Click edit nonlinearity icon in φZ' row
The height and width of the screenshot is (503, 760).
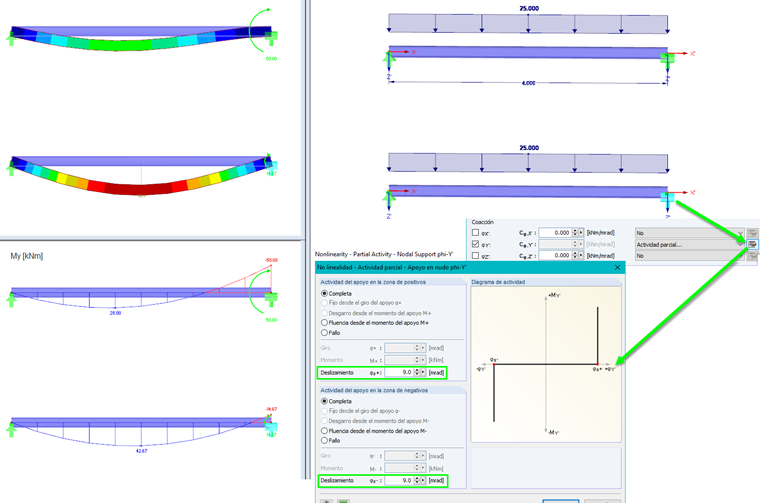[752, 255]
